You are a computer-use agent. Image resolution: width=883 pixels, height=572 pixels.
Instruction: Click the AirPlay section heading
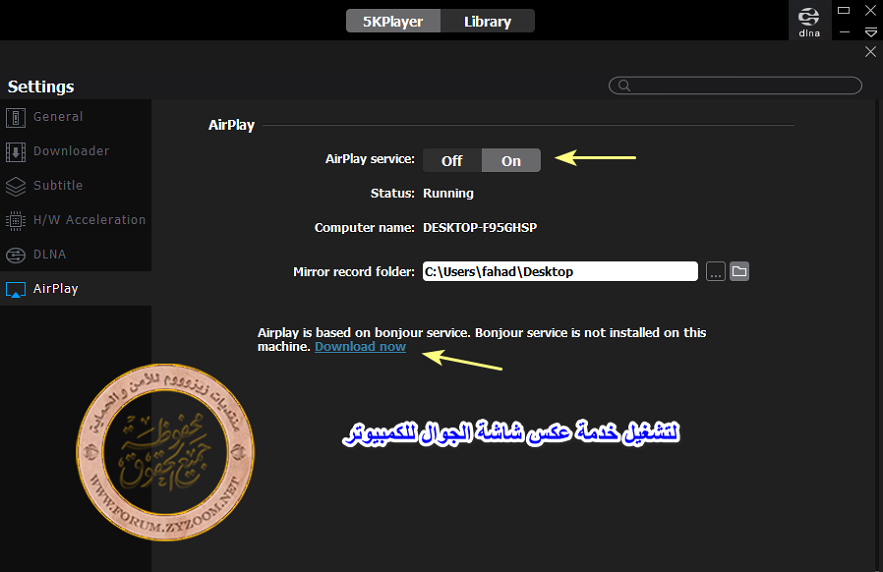[231, 125]
